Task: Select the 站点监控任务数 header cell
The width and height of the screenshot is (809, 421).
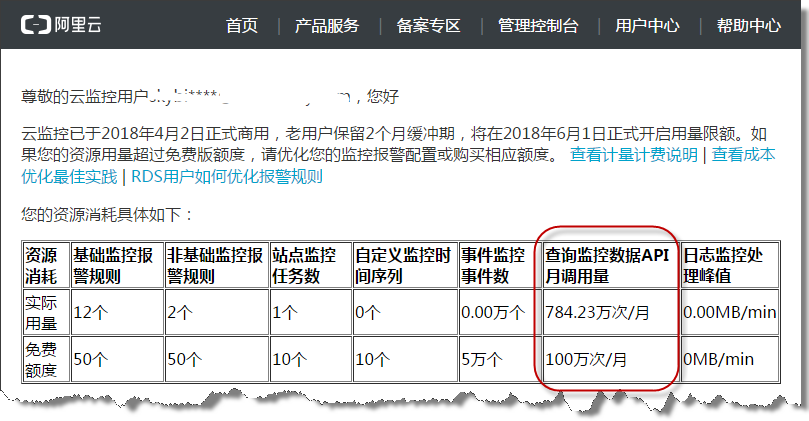Action: 311,265
